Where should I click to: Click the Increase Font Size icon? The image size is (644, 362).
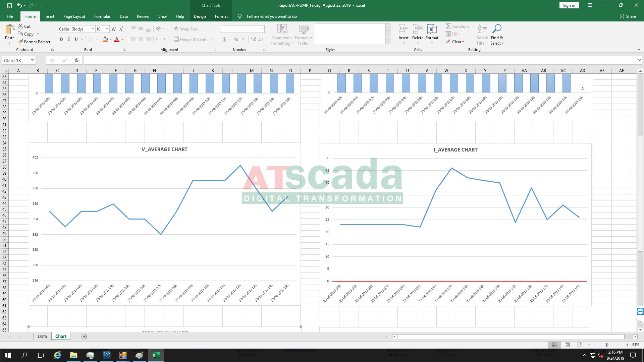click(114, 29)
